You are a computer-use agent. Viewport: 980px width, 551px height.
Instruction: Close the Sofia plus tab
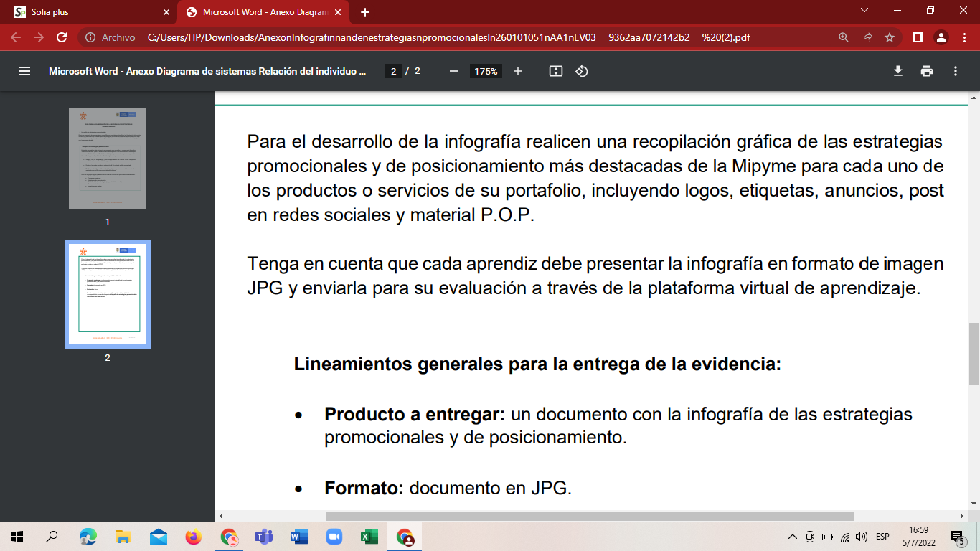point(166,12)
